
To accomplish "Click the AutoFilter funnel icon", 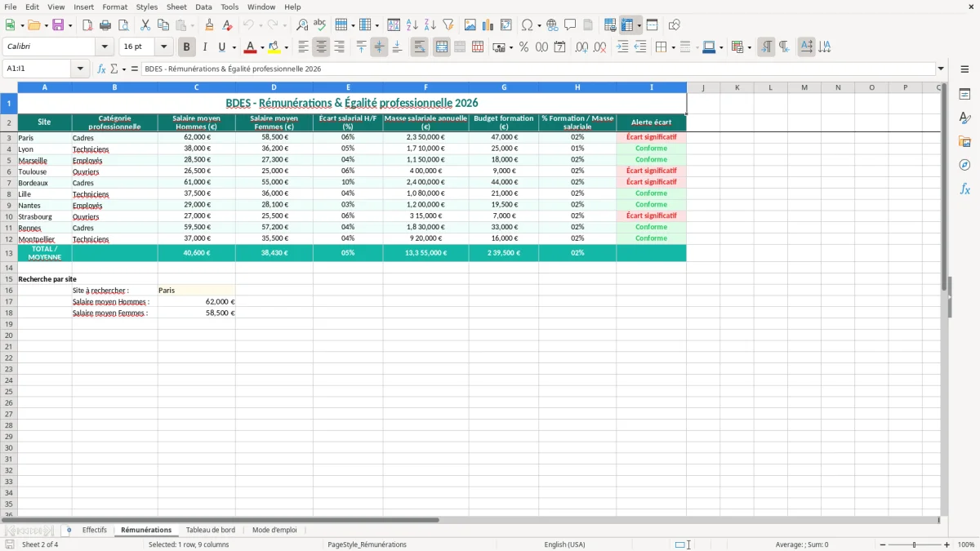I will pos(448,25).
